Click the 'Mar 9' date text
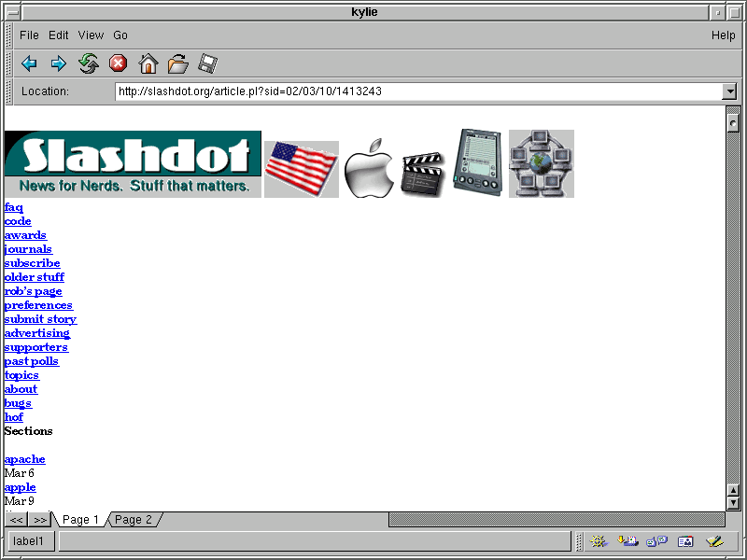Image resolution: width=747 pixels, height=560 pixels. (x=19, y=501)
